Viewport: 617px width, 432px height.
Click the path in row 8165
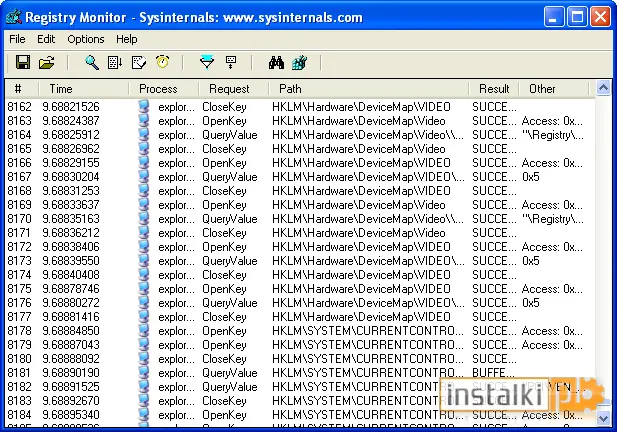point(358,149)
